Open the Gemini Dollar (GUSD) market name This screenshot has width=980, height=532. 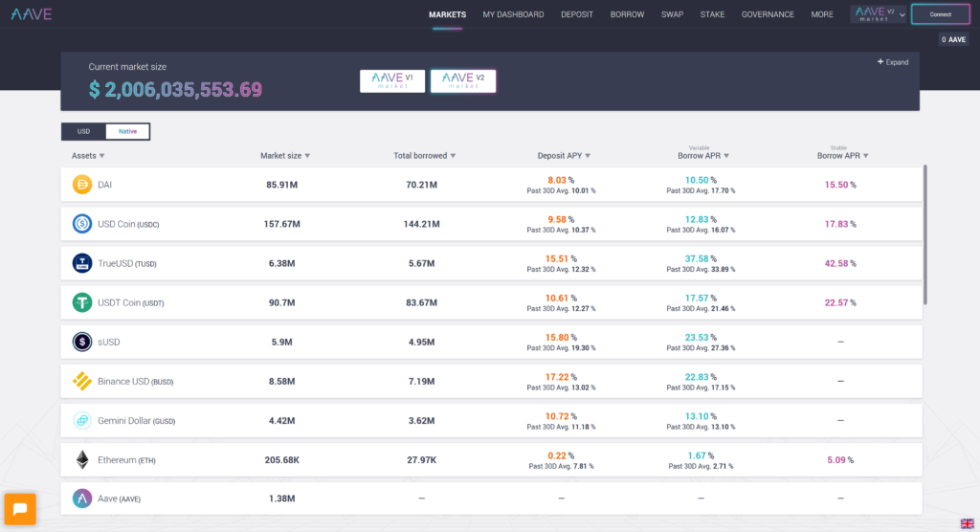[x=136, y=421]
